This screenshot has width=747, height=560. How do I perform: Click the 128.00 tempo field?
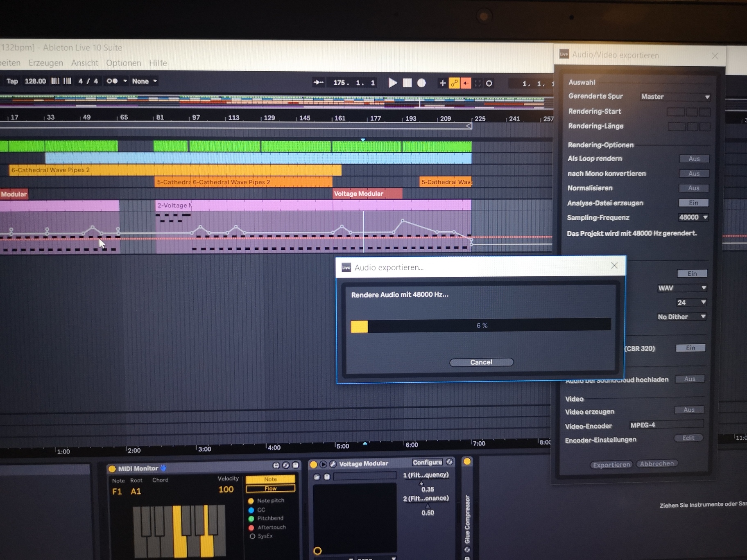click(x=35, y=81)
